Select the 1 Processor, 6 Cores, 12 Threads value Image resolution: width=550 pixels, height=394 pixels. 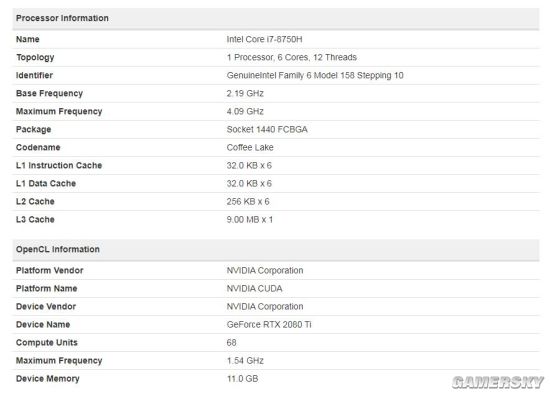point(291,58)
